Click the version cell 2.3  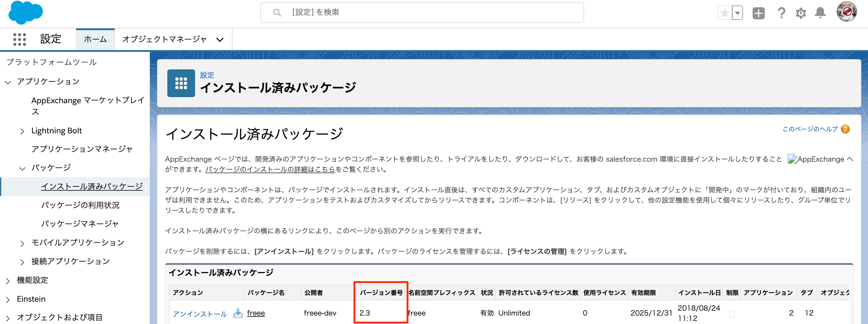click(365, 313)
